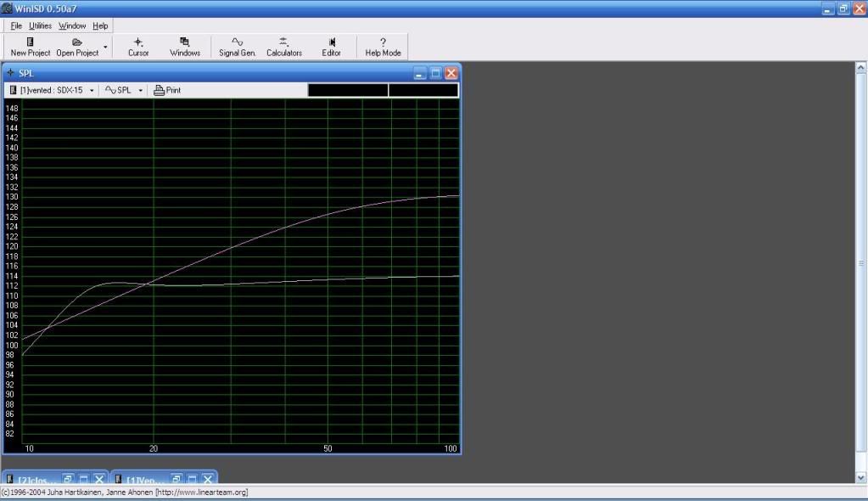Open the Help menu
The image size is (868, 501).
100,26
